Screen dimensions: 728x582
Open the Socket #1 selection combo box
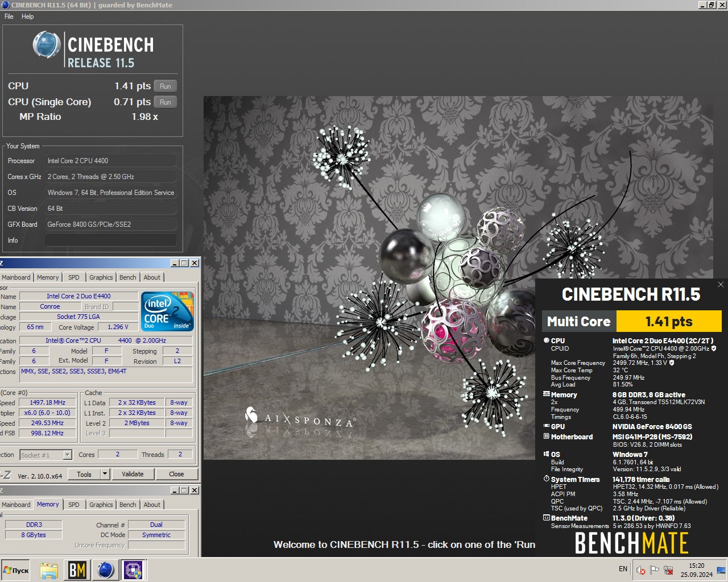[45, 455]
